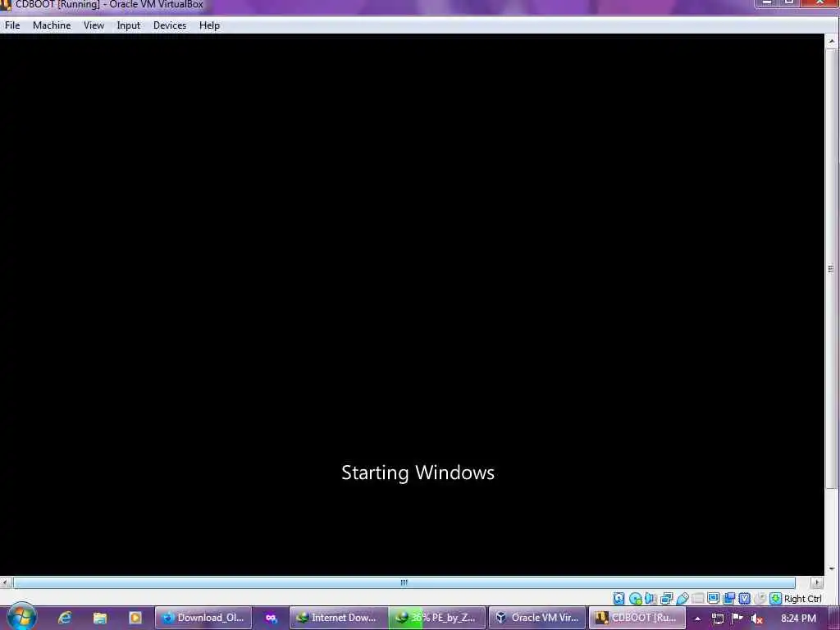
Task: Switch to the Internet Dow... taskbar window
Action: (x=338, y=618)
